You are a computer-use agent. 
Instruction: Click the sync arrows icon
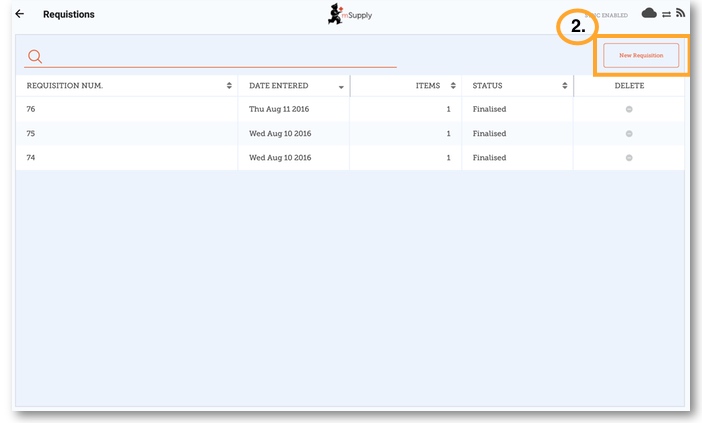pos(666,14)
